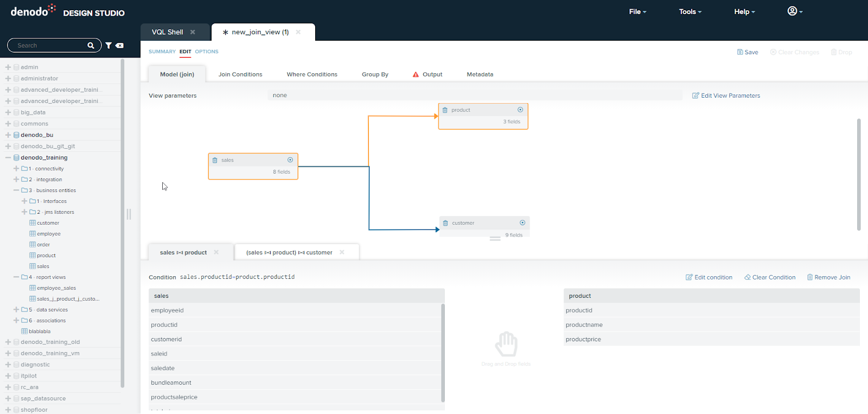Click Edit condition
Viewport: 868px width, 414px height.
709,277
